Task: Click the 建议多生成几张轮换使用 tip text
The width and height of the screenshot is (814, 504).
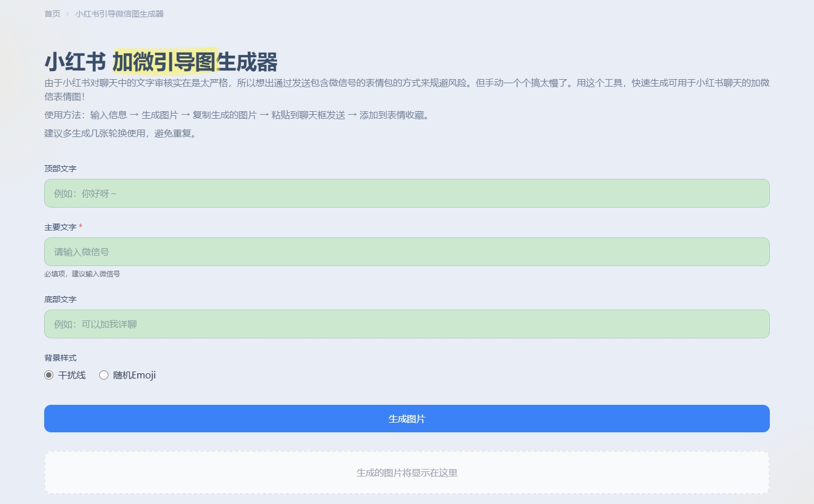Action: 121,134
